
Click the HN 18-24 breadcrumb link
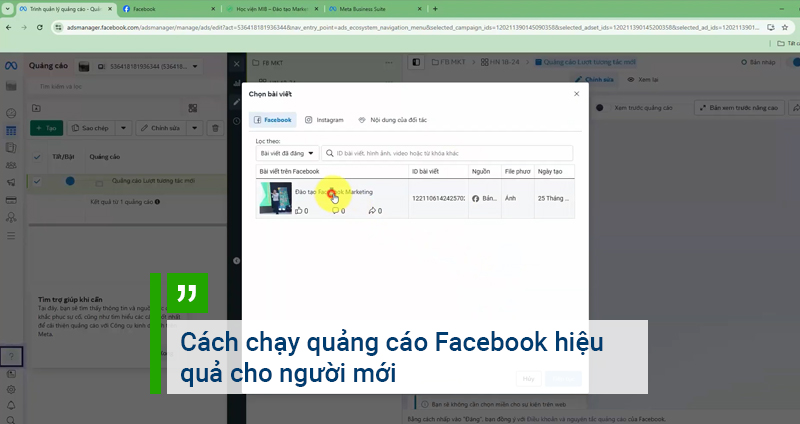coord(500,62)
